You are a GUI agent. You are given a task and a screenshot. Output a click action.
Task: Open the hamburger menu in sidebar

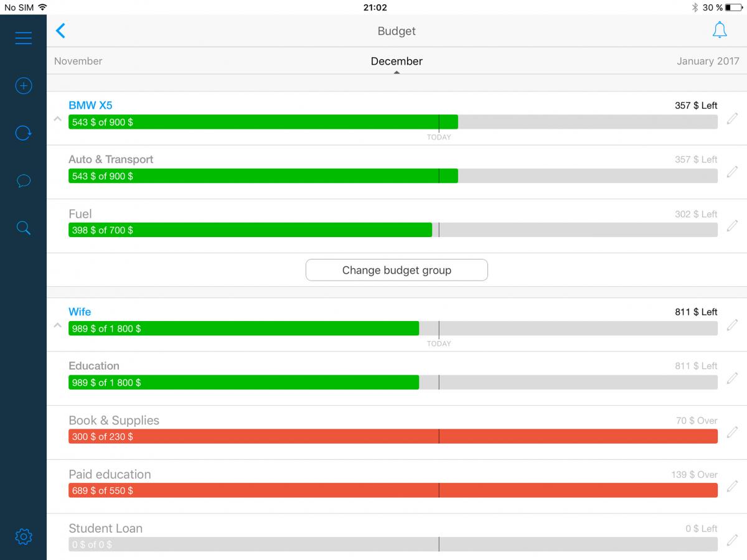click(x=23, y=38)
